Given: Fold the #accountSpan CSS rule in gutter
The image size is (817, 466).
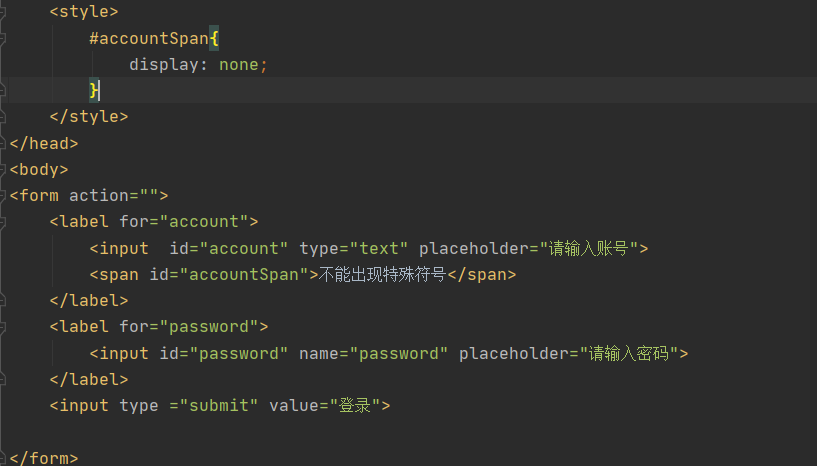Looking at the screenshot, I should (4, 38).
